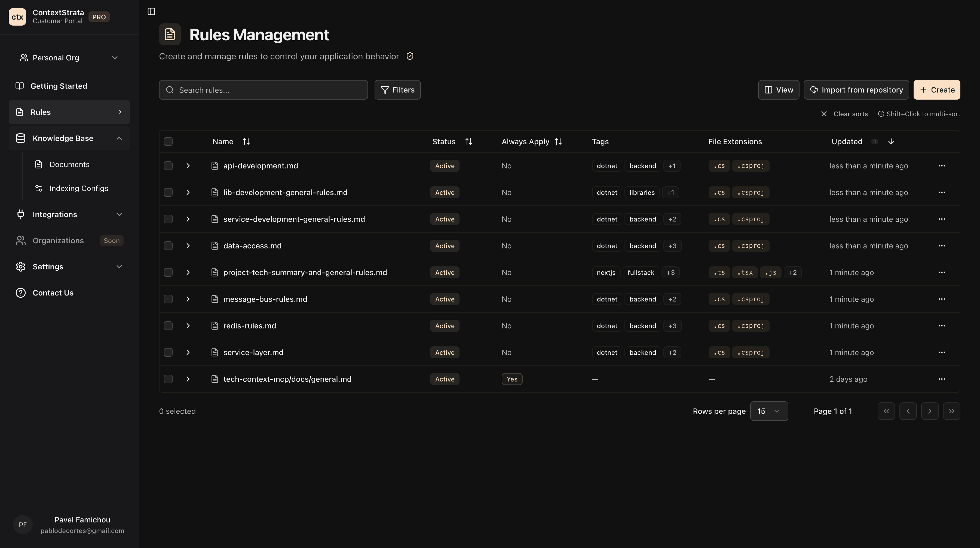Viewport: 980px width, 548px height.
Task: Sort by Always Apply column arrows
Action: [558, 141]
